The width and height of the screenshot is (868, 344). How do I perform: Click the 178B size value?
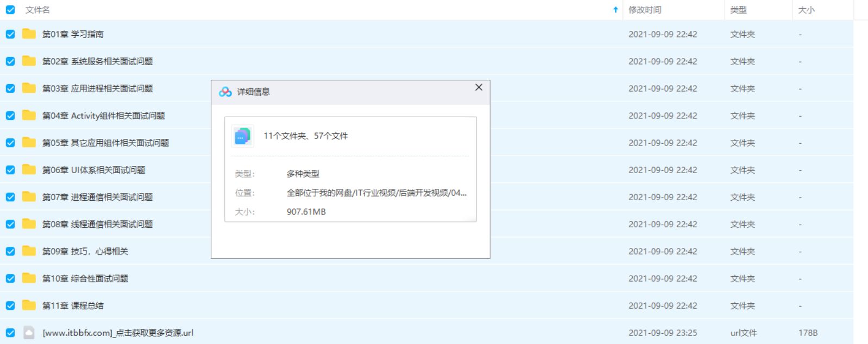[x=808, y=333]
